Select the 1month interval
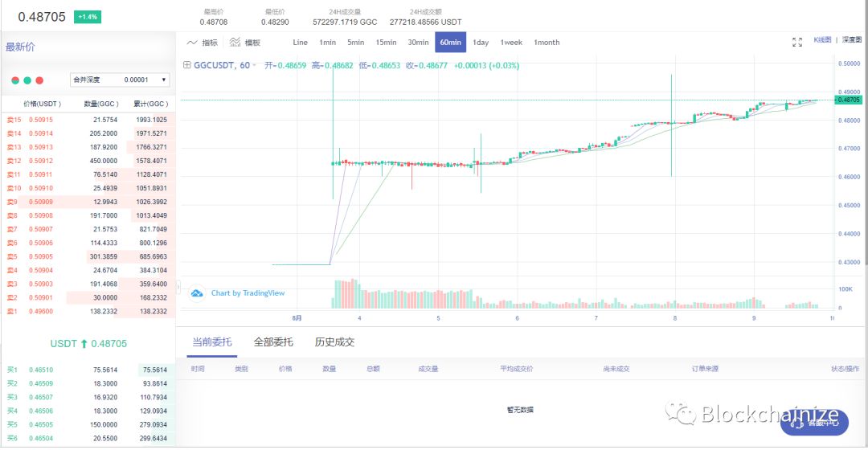 click(547, 43)
